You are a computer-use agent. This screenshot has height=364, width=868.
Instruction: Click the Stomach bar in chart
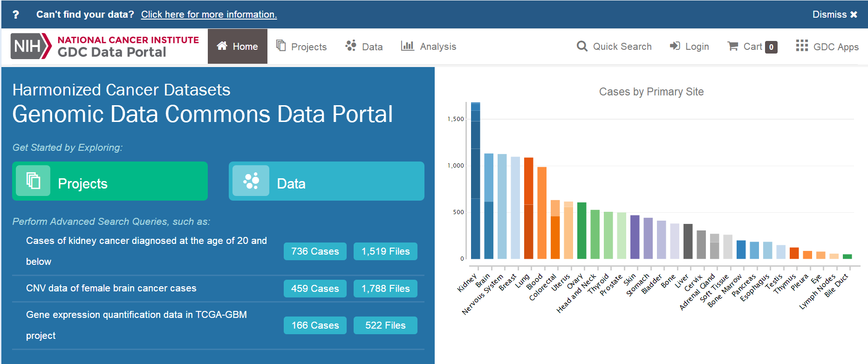(648, 238)
